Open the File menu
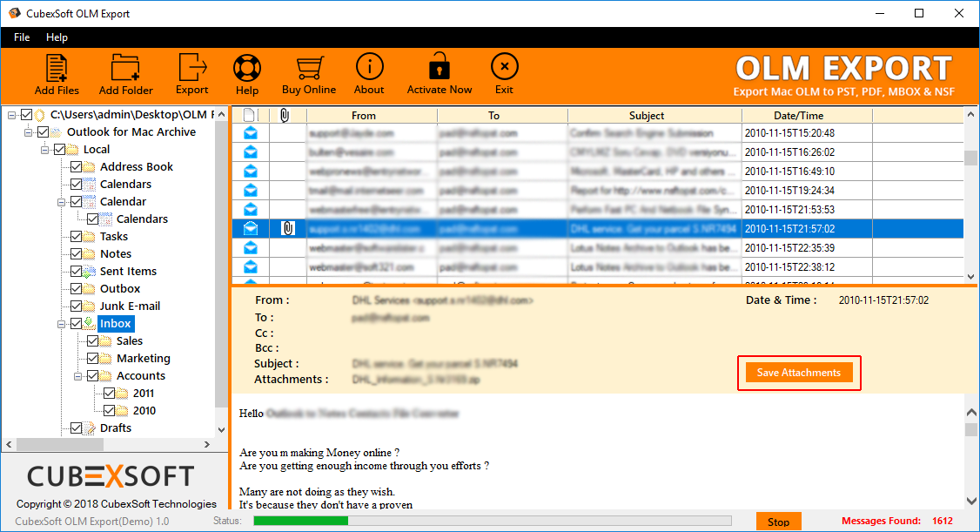Image resolution: width=980 pixels, height=532 pixels. coord(22,37)
